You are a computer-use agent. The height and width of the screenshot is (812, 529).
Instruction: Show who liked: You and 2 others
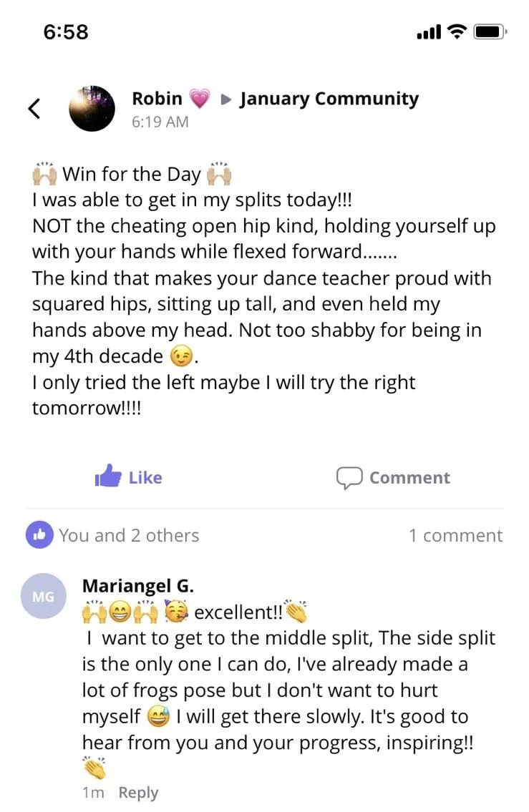click(129, 535)
